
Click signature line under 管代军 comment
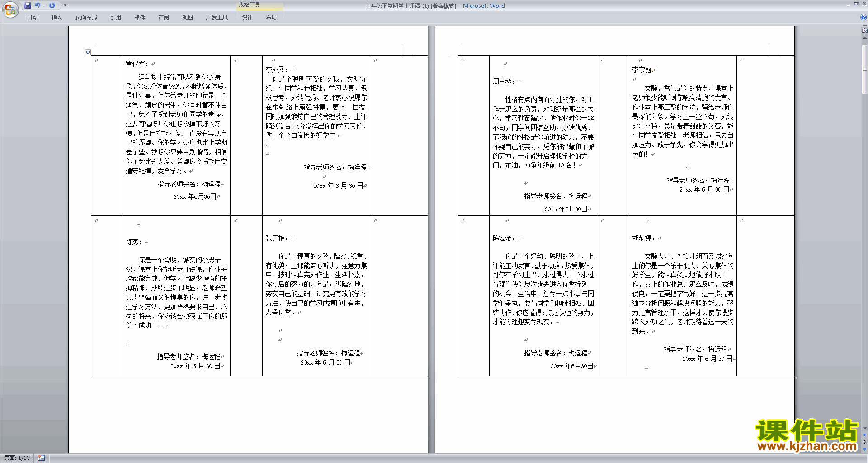[189, 184]
